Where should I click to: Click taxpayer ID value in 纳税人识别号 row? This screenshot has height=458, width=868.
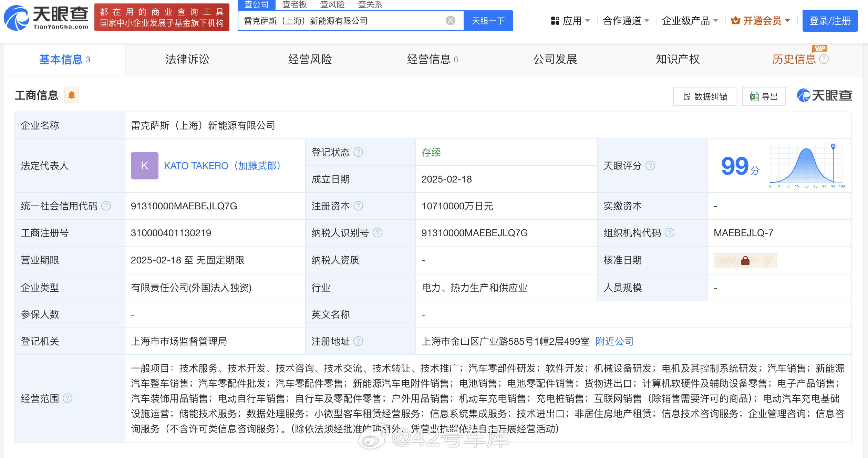click(x=474, y=233)
